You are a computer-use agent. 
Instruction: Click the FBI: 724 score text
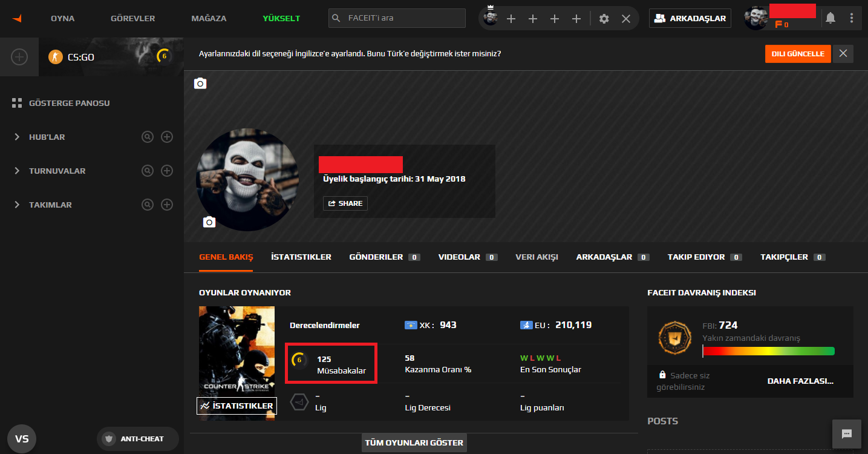(x=720, y=325)
